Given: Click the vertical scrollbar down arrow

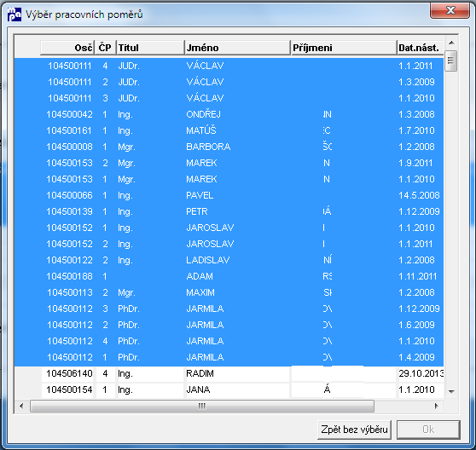Looking at the screenshot, I should coord(451,391).
